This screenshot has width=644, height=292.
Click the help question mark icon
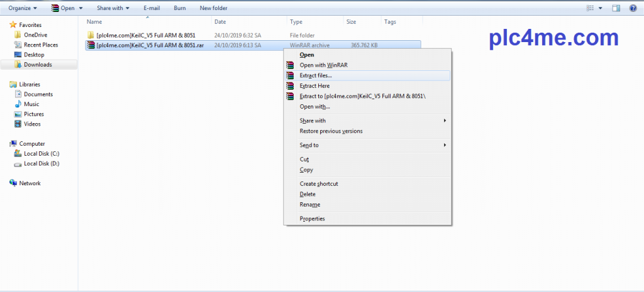point(633,8)
